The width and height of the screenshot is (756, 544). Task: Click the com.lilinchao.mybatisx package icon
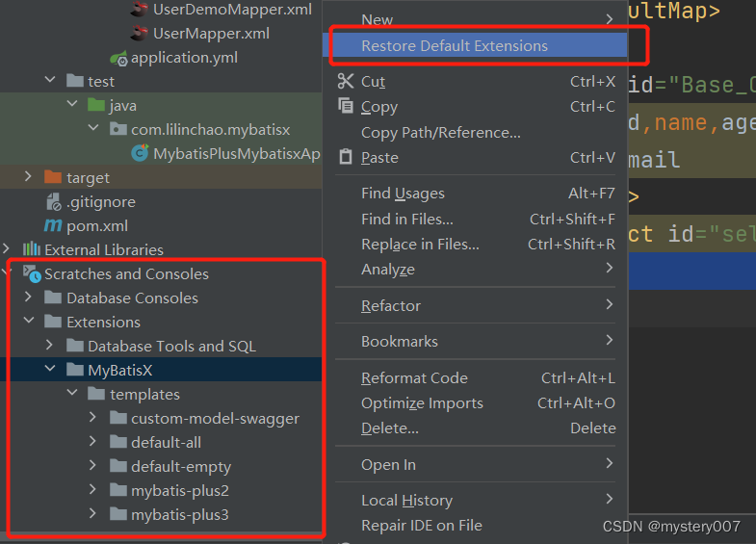tap(118, 129)
